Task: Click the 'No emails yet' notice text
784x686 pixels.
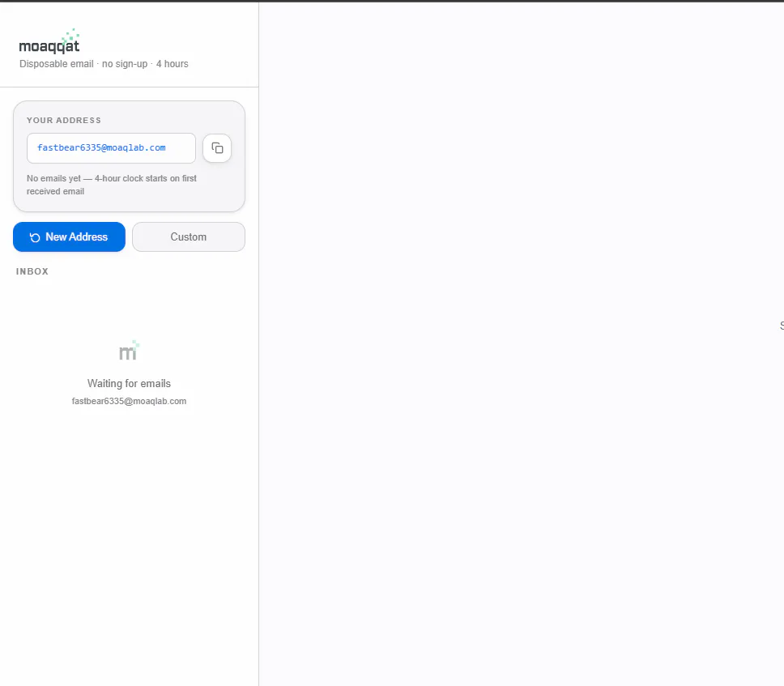Action: pyautogui.click(x=112, y=185)
